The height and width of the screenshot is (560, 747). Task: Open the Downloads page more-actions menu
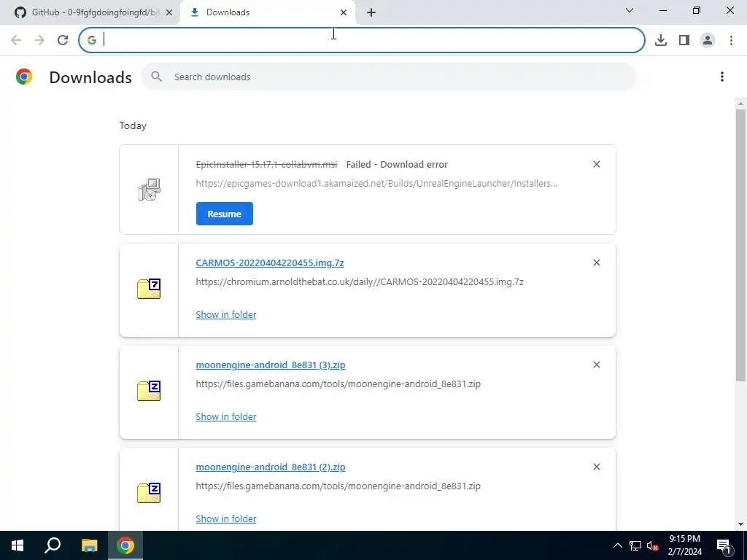(x=722, y=77)
